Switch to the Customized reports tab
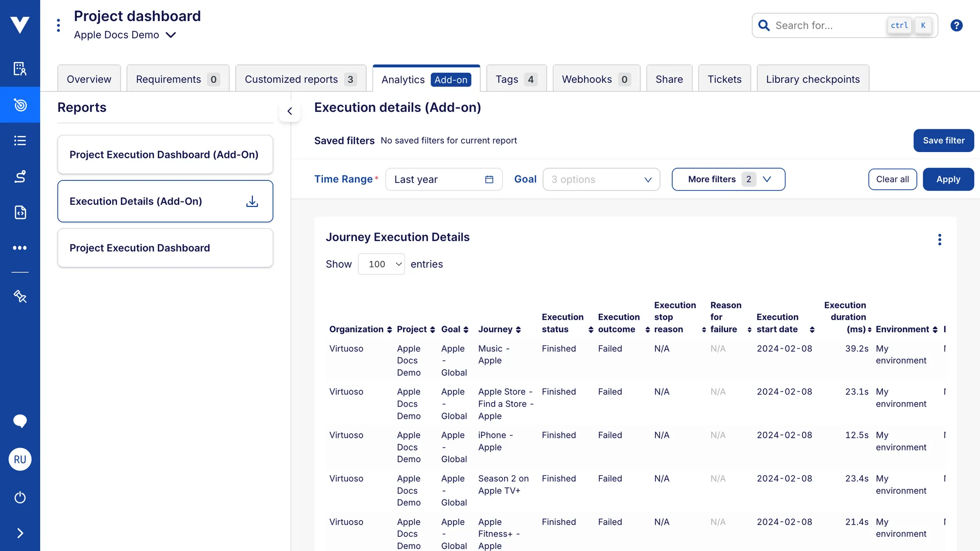980x551 pixels. coord(300,79)
